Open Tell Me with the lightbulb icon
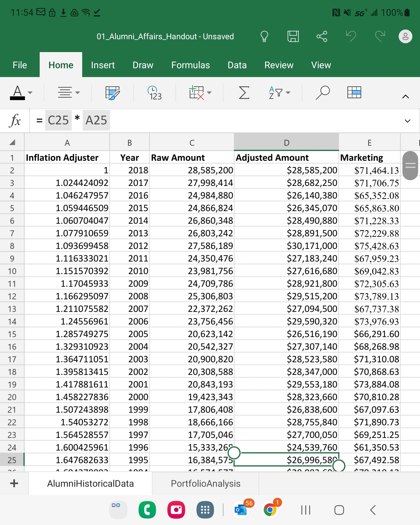Image resolution: width=420 pixels, height=525 pixels. (x=264, y=36)
